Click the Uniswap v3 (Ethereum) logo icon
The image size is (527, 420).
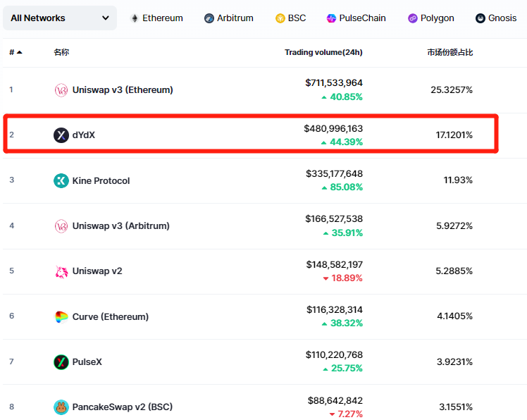pos(61,90)
